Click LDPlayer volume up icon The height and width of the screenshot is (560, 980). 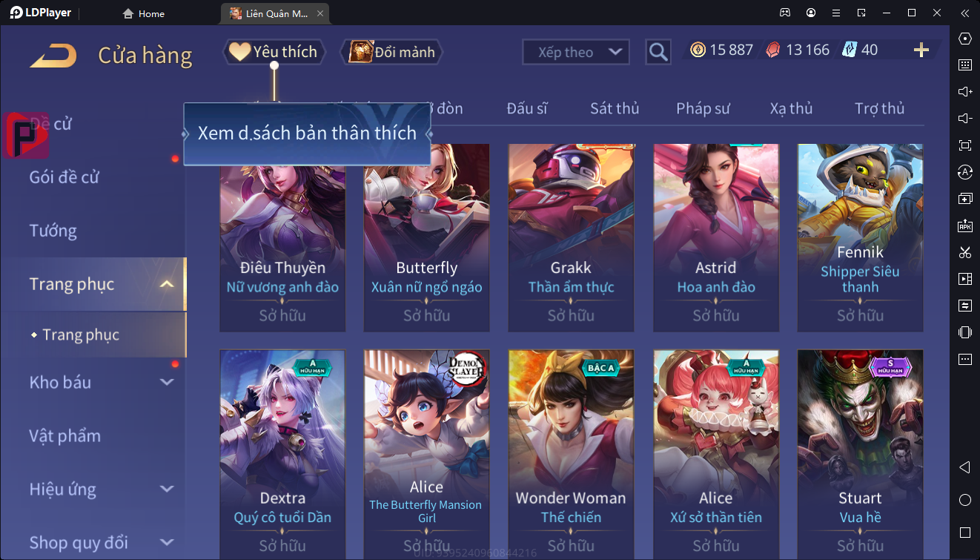(964, 92)
